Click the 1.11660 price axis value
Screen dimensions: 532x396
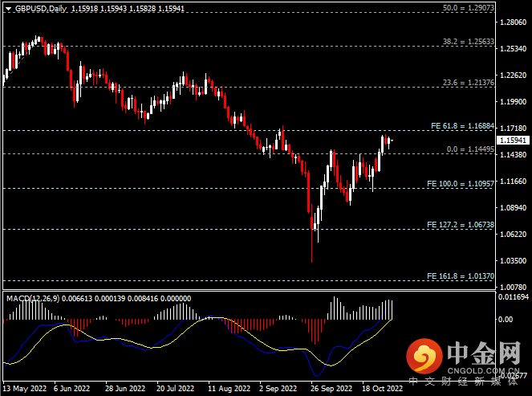coord(514,182)
